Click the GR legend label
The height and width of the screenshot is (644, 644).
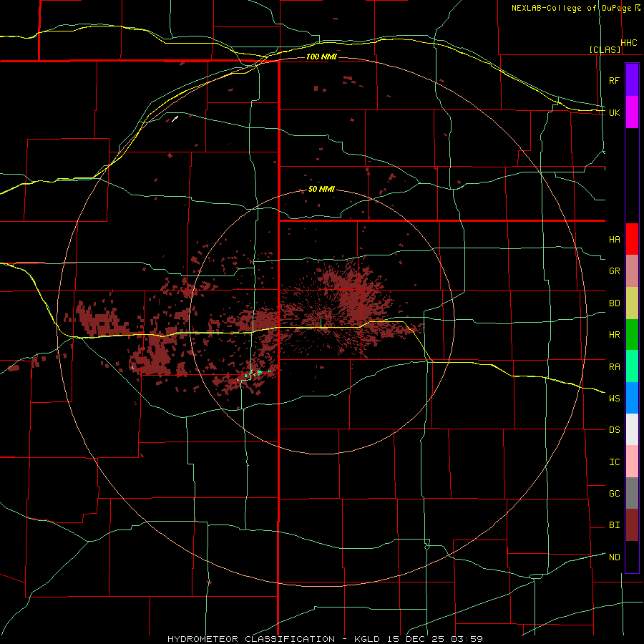click(614, 271)
